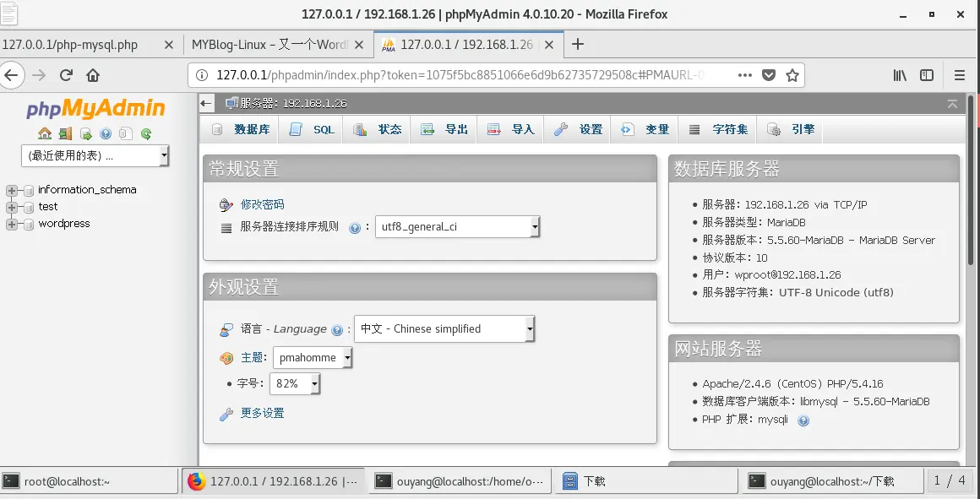This screenshot has height=499, width=980.
Task: Open Firefox library icon
Action: coord(900,76)
